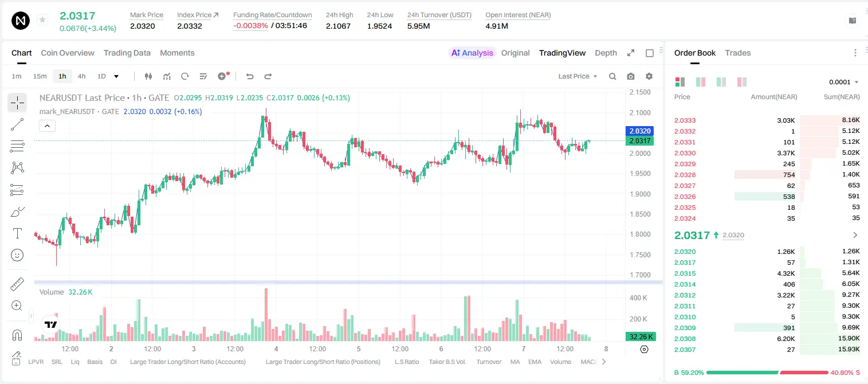
Task: Open the emoji sticker tool
Action: pos(17,255)
